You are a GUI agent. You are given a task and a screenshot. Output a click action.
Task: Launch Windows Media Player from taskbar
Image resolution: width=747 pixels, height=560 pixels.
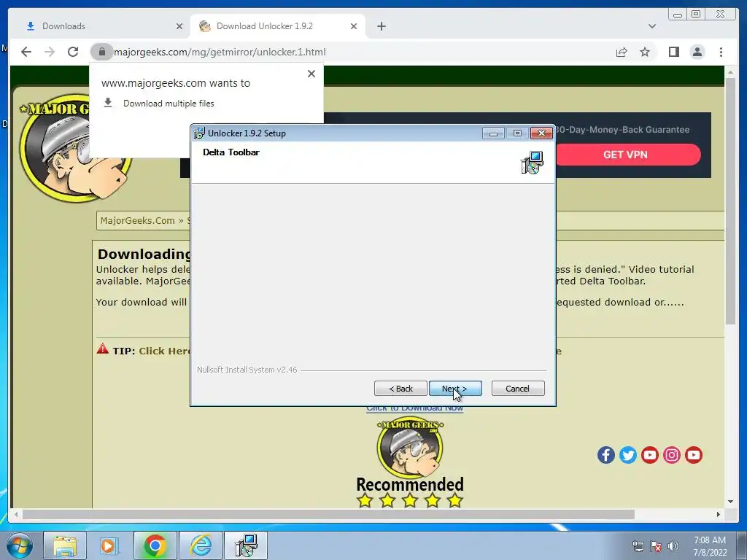point(109,545)
